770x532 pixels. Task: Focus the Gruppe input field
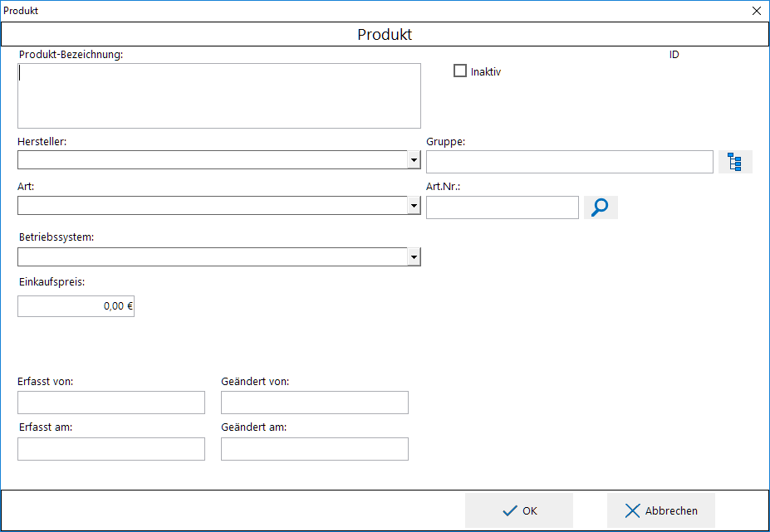point(569,161)
